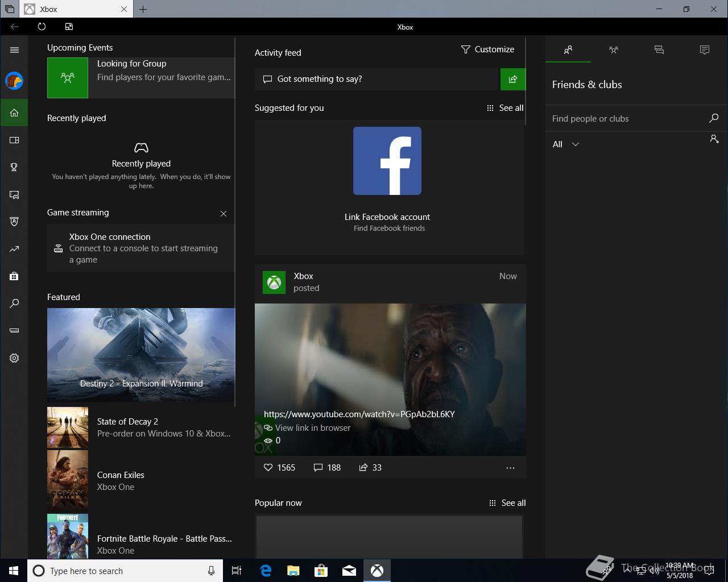Image resolution: width=728 pixels, height=582 pixels.
Task: Open State of Decay 2 featured item
Action: coord(141,427)
